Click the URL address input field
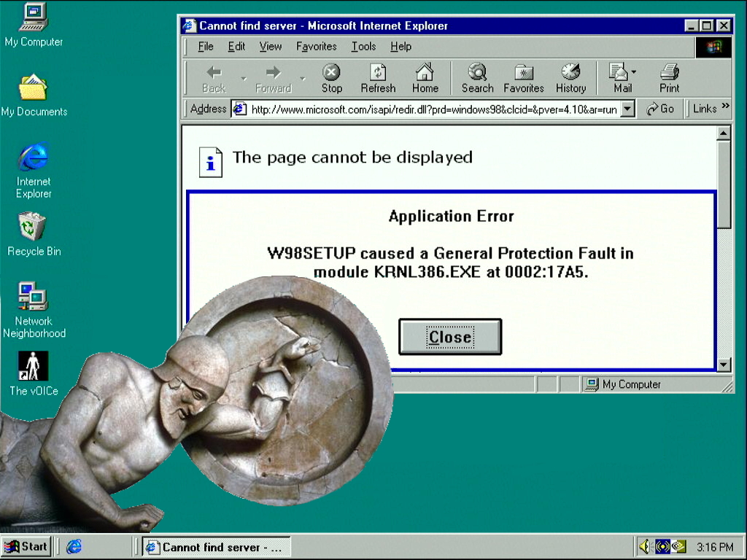This screenshot has height=560, width=747. pos(433,109)
